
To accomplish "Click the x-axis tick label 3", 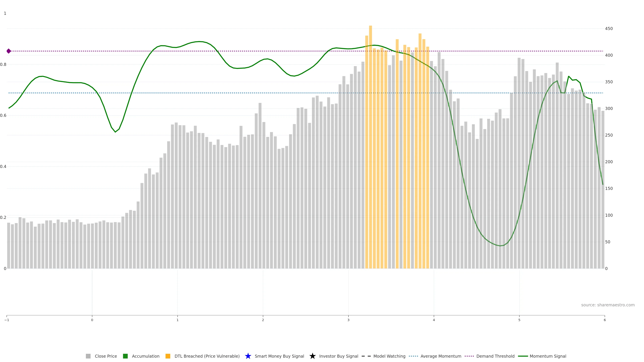I will tap(348, 320).
